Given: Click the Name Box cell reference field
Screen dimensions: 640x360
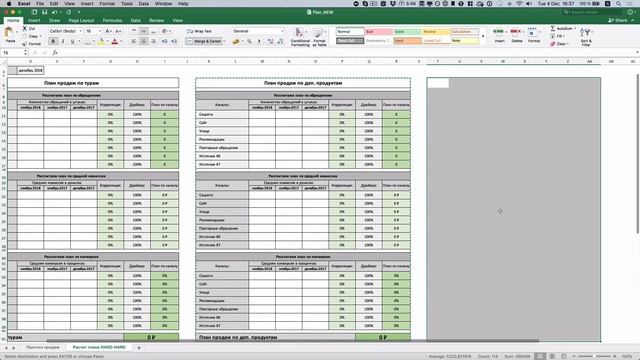Looking at the screenshot, I should [14, 53].
